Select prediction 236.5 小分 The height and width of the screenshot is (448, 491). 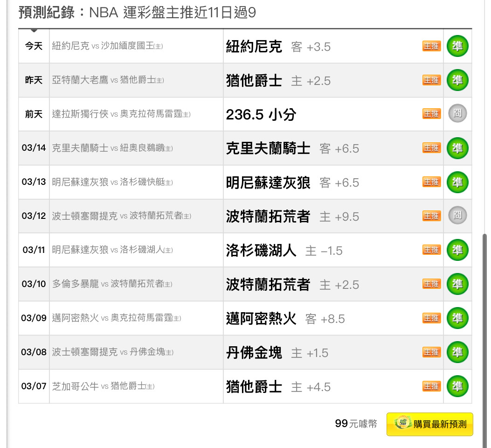tap(261, 114)
